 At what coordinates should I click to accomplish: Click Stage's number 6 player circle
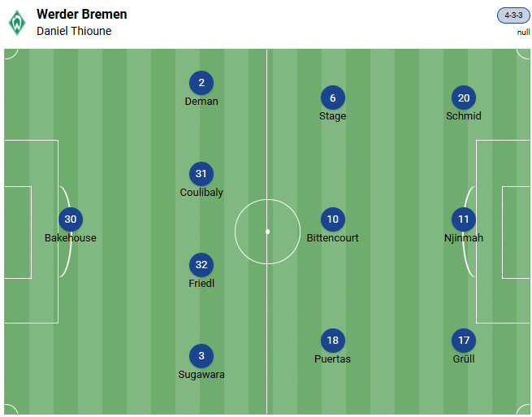point(332,98)
